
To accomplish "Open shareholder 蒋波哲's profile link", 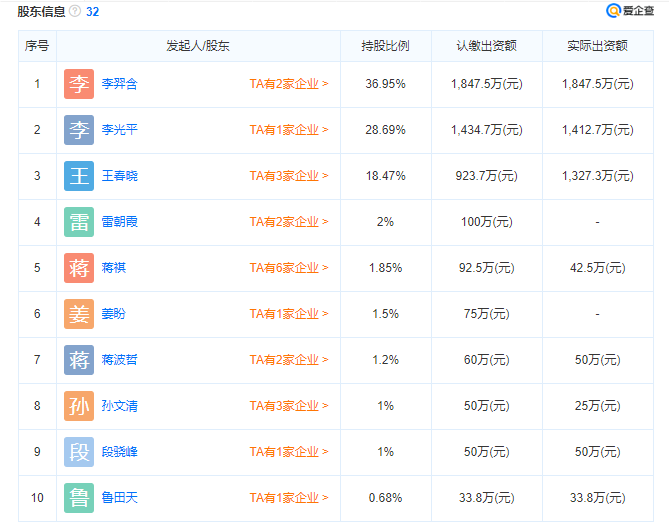I will point(119,360).
